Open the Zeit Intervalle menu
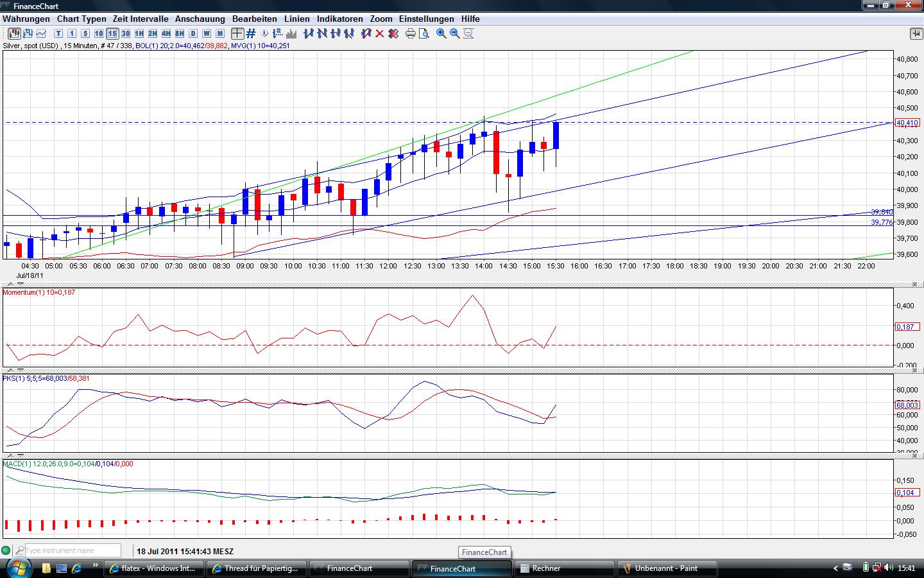Viewport: 924px width, 578px height. click(141, 19)
